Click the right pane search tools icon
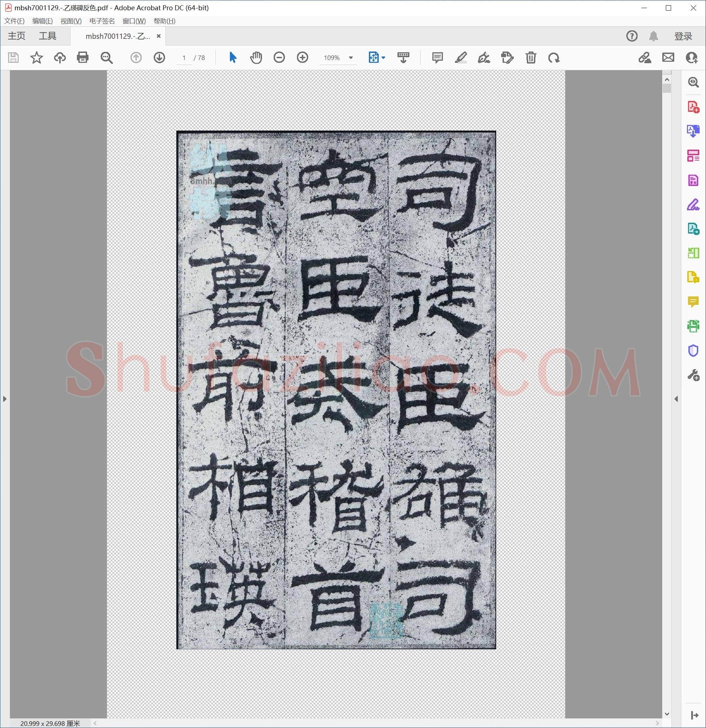The image size is (706, 728). (x=693, y=82)
